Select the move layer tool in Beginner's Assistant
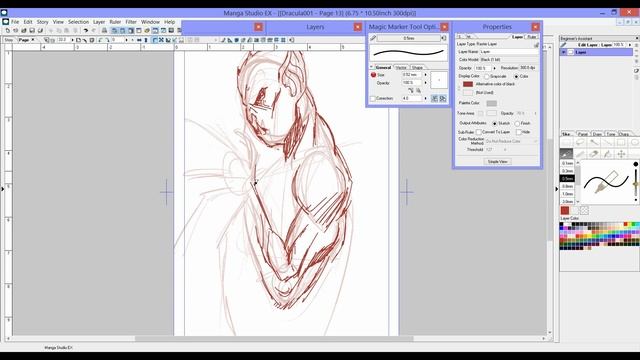Screen dimensions: 640x360 (x=621, y=154)
